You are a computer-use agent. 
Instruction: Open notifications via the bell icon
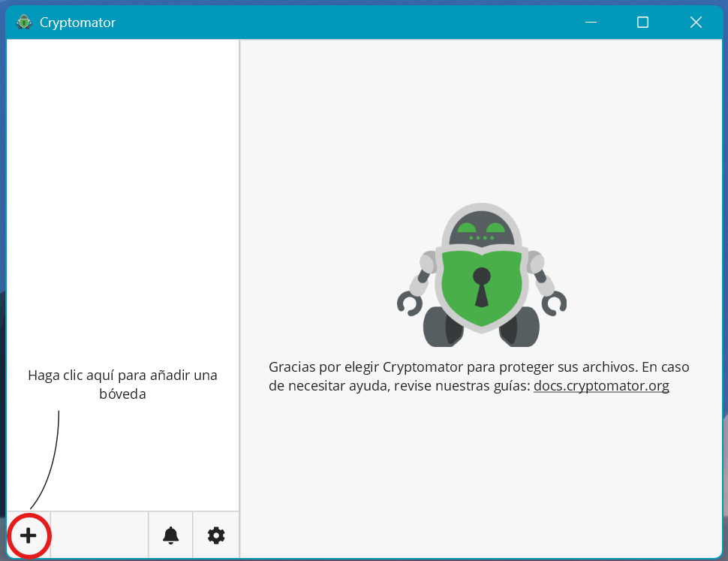(171, 535)
